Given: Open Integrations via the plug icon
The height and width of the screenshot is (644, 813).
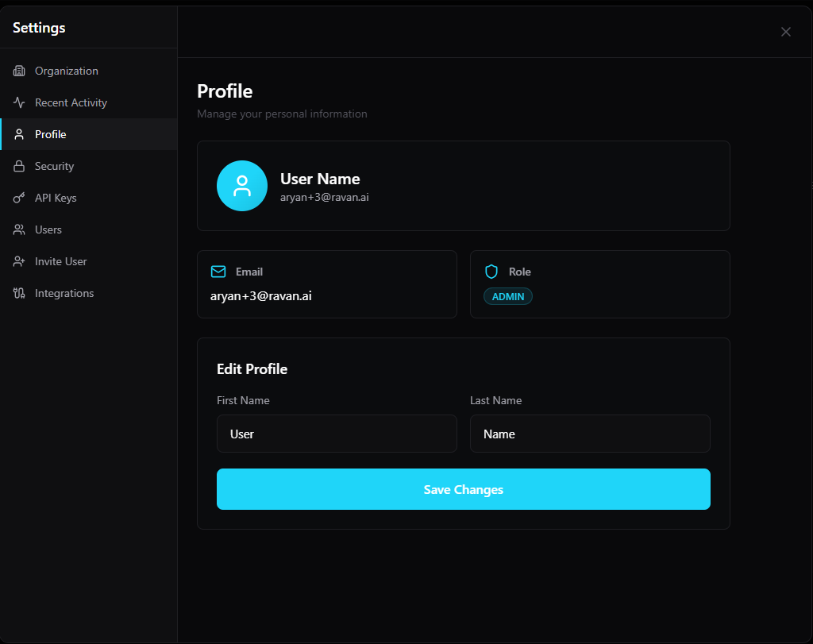Looking at the screenshot, I should [18, 293].
